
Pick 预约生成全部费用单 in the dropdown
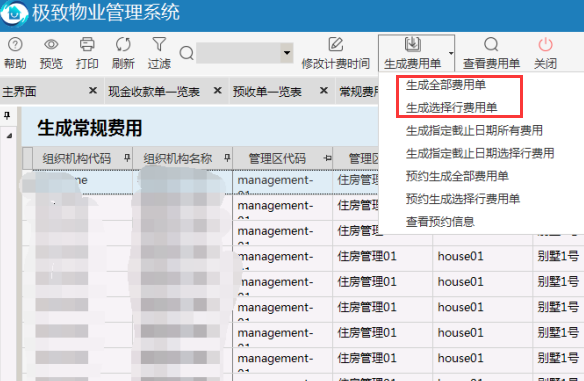pyautogui.click(x=457, y=176)
